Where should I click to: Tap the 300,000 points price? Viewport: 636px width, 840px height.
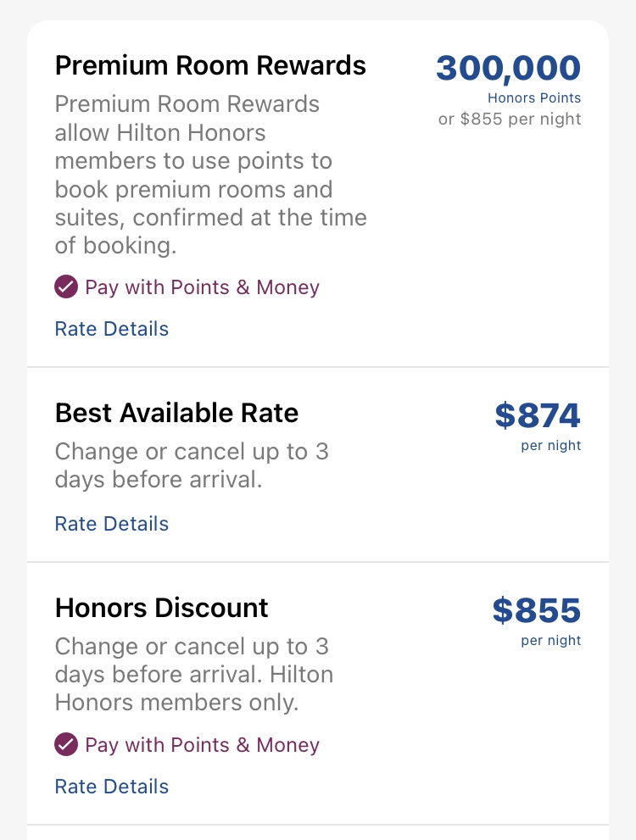pos(508,68)
